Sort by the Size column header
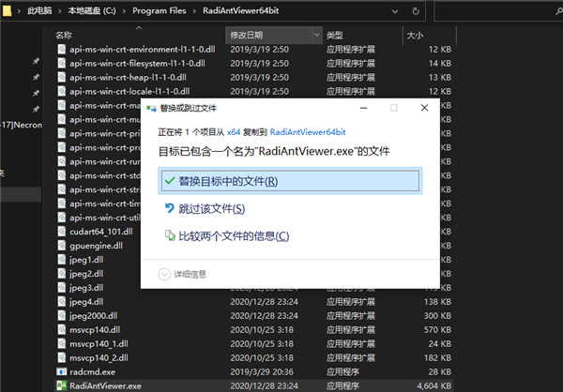Viewport: 563px width, 392px height. [415, 36]
